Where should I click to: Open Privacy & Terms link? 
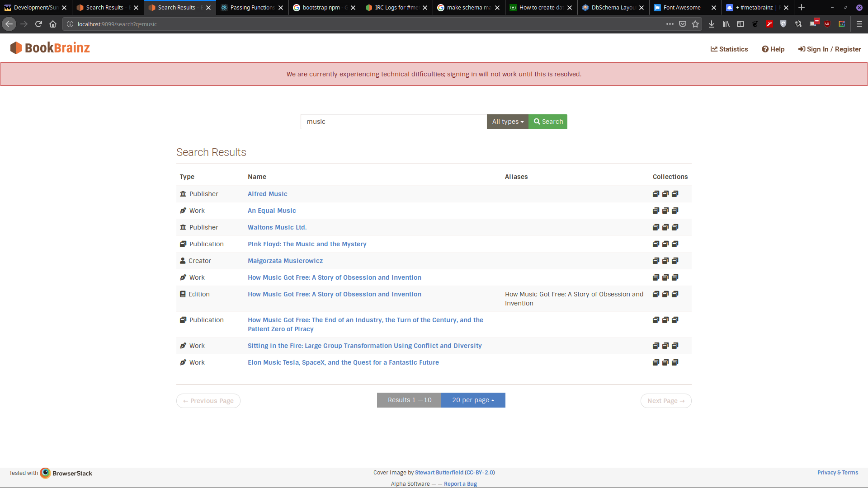[x=838, y=473]
